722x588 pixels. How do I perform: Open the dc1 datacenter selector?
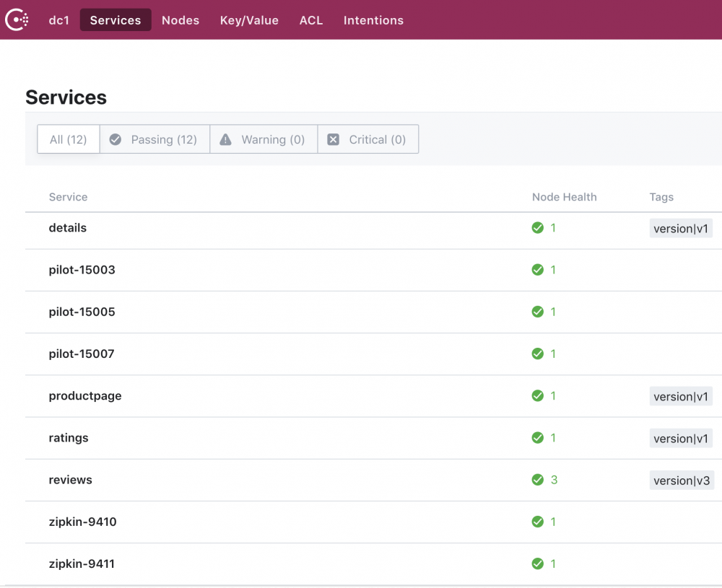[58, 20]
